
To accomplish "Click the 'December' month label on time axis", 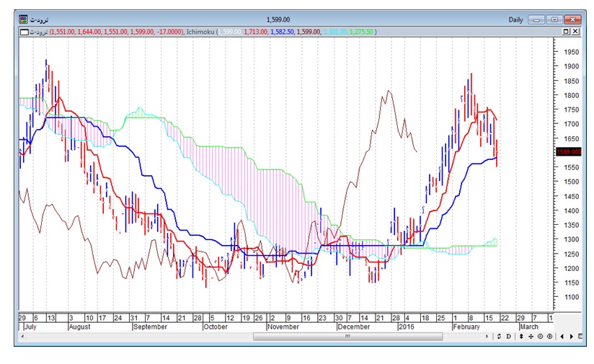I will 353,327.
